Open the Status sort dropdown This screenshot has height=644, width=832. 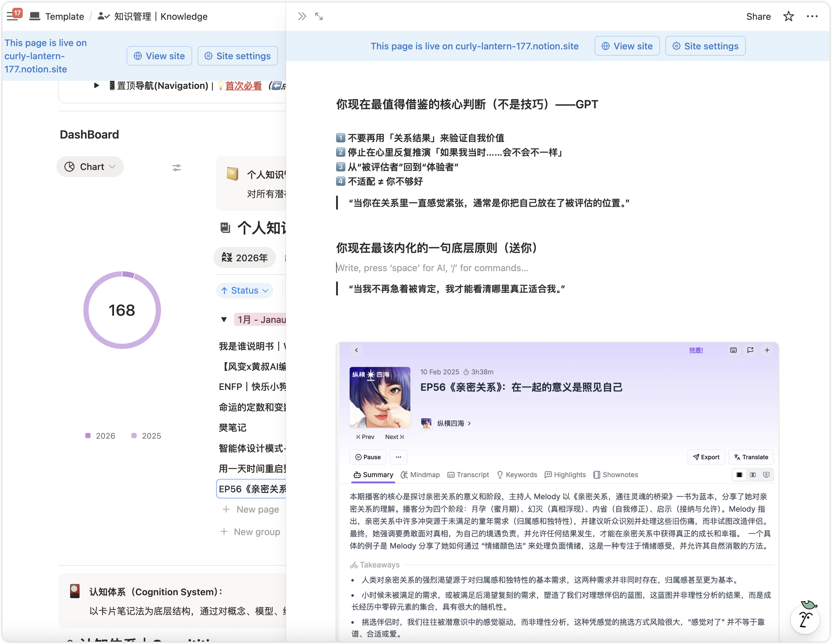point(245,290)
